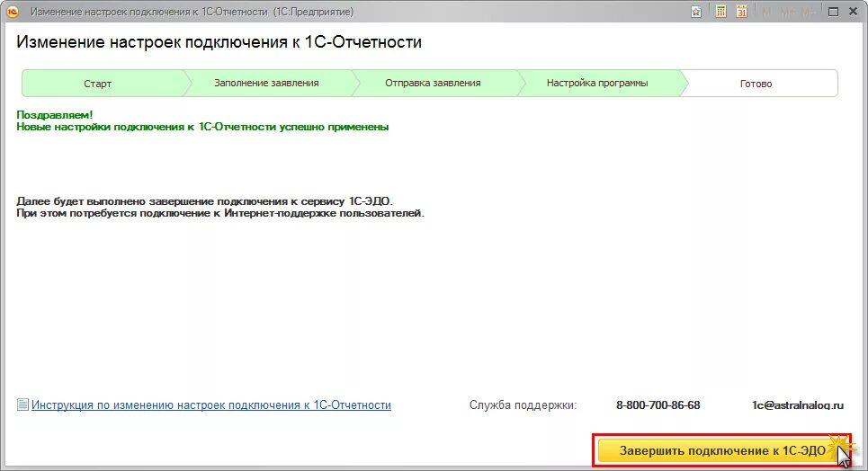Open the Инструкция по изменению настроек link
This screenshot has width=868, height=471.
point(210,405)
